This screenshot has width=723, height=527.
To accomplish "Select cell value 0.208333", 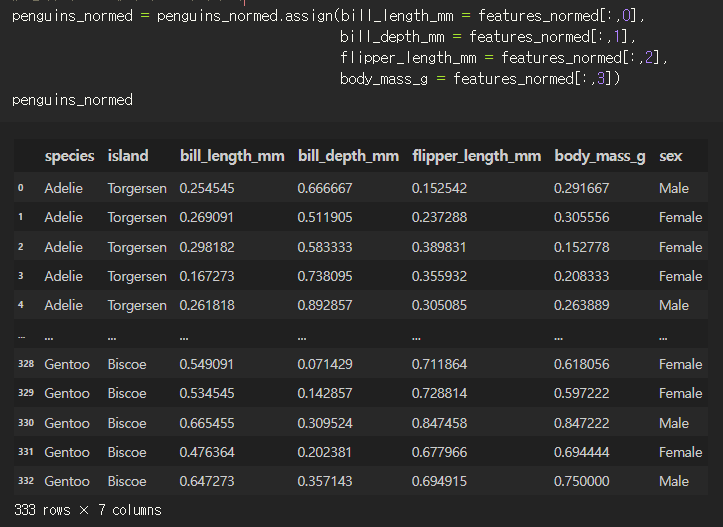I will (x=581, y=276).
